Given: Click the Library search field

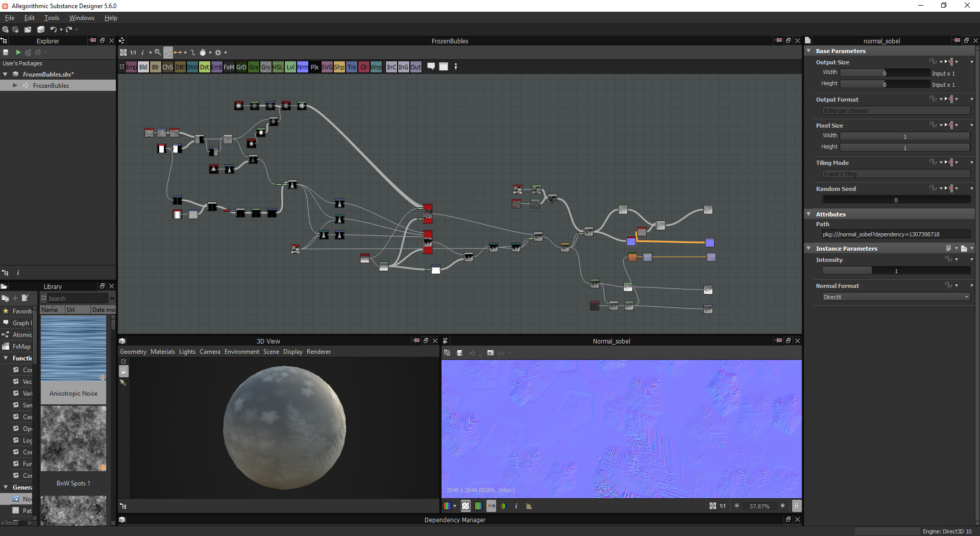Looking at the screenshot, I should tap(78, 299).
